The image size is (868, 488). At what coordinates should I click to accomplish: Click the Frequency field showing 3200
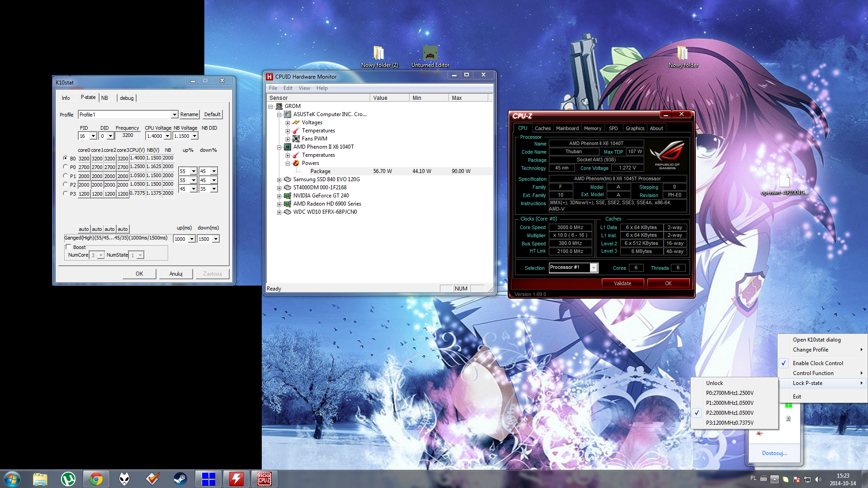128,136
